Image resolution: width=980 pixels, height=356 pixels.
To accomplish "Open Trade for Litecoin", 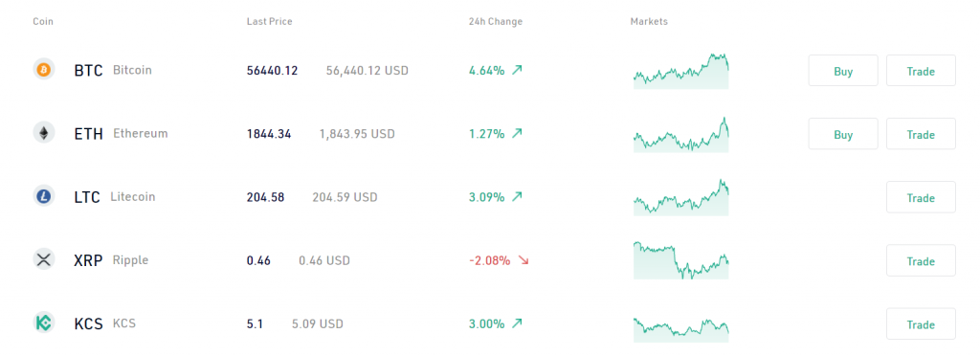I will pyautogui.click(x=921, y=197).
